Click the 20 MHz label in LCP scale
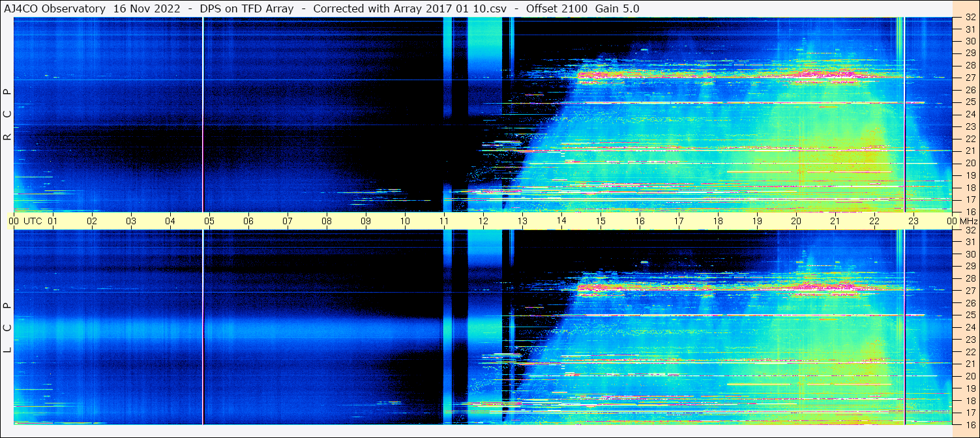The width and height of the screenshot is (980, 438). click(970, 376)
